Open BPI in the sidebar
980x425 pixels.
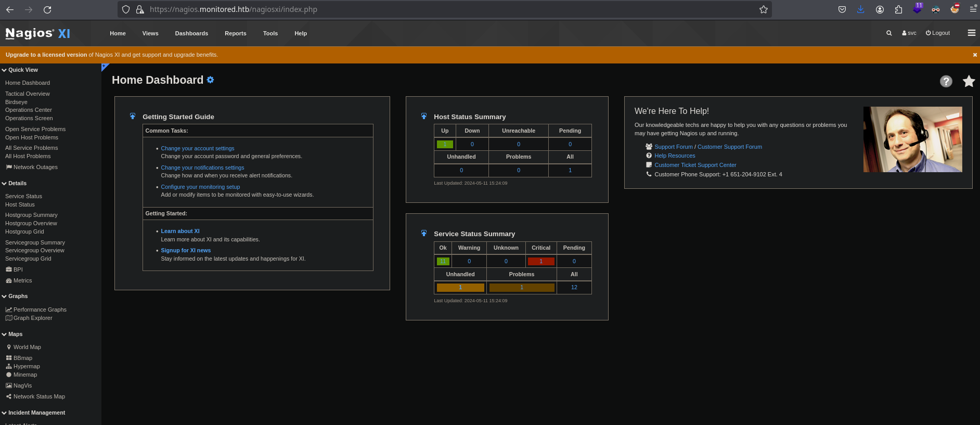[14, 269]
